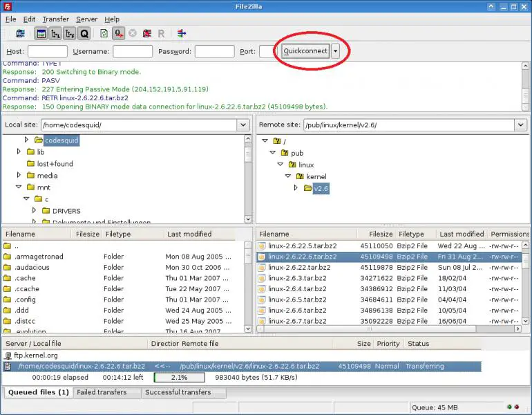Open the Site Manager toolbar icon
This screenshot has height=415, width=532.
[x=20, y=33]
